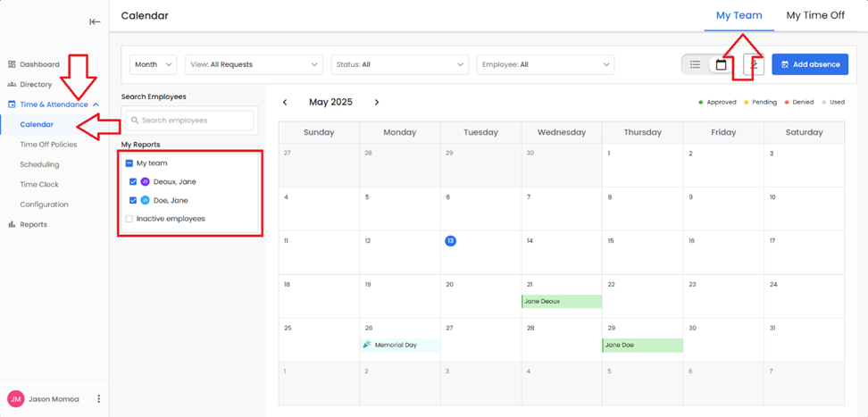
Task: Open the user menu three-dot icon
Action: tap(99, 399)
